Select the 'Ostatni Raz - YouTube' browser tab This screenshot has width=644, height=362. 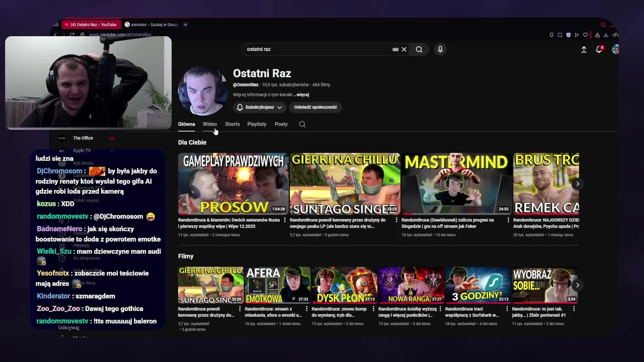coord(91,25)
